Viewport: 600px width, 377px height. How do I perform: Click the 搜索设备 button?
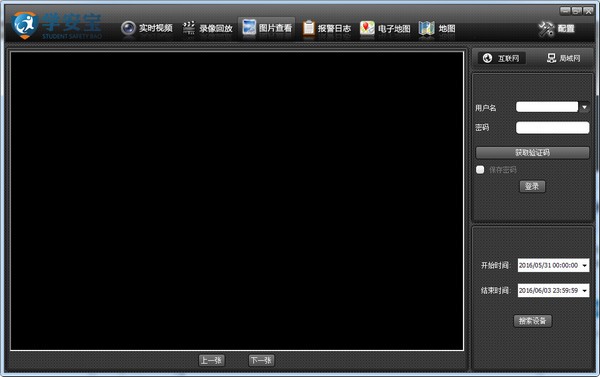point(532,321)
